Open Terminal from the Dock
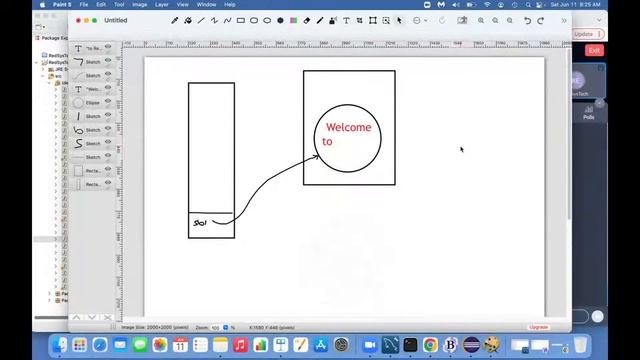 (x=410, y=345)
